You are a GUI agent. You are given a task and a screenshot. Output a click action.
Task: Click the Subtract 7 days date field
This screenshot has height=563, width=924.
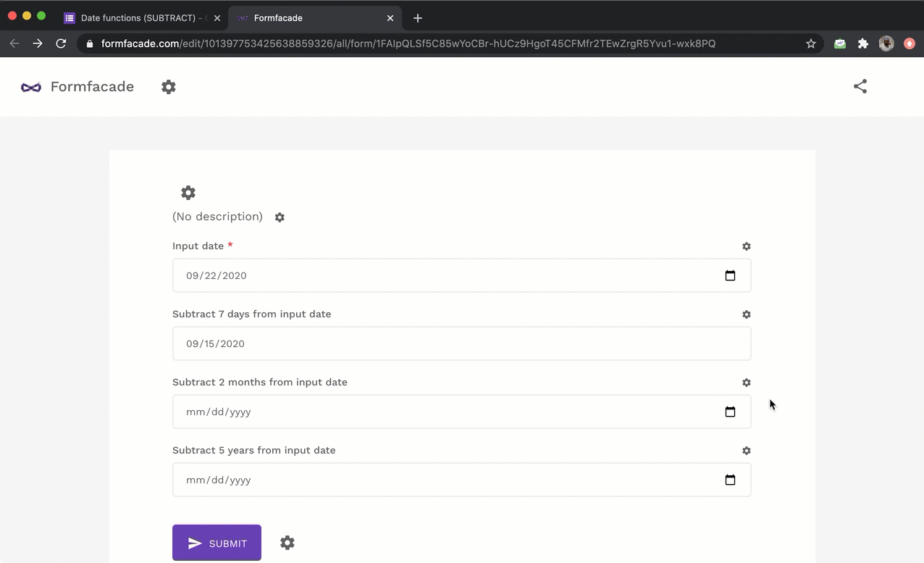pos(461,343)
